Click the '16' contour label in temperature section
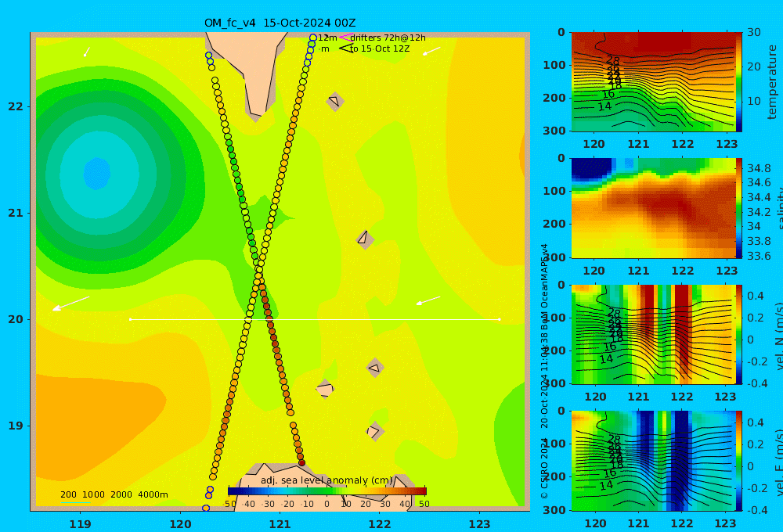The width and height of the screenshot is (783, 532). 608,95
